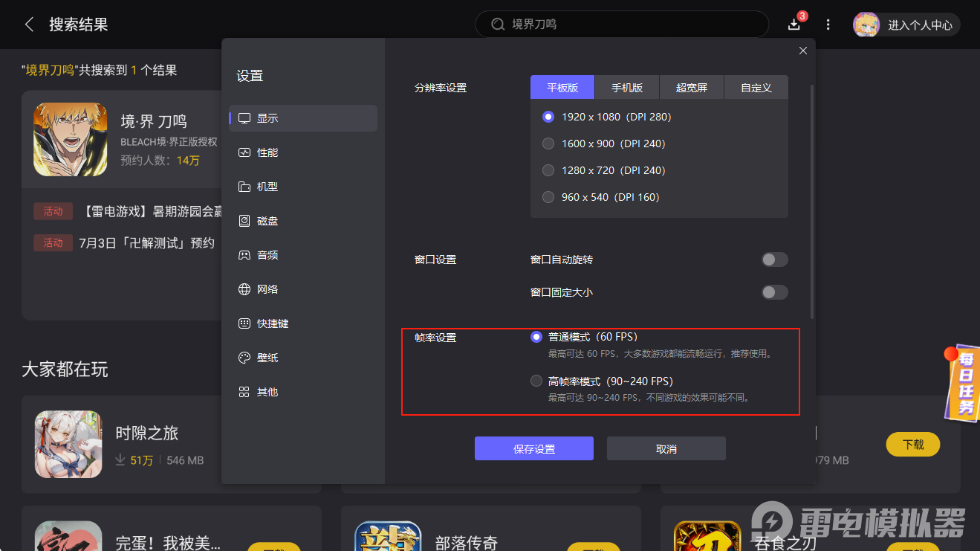Open the 网络 settings section
This screenshot has height=551, width=980.
303,289
